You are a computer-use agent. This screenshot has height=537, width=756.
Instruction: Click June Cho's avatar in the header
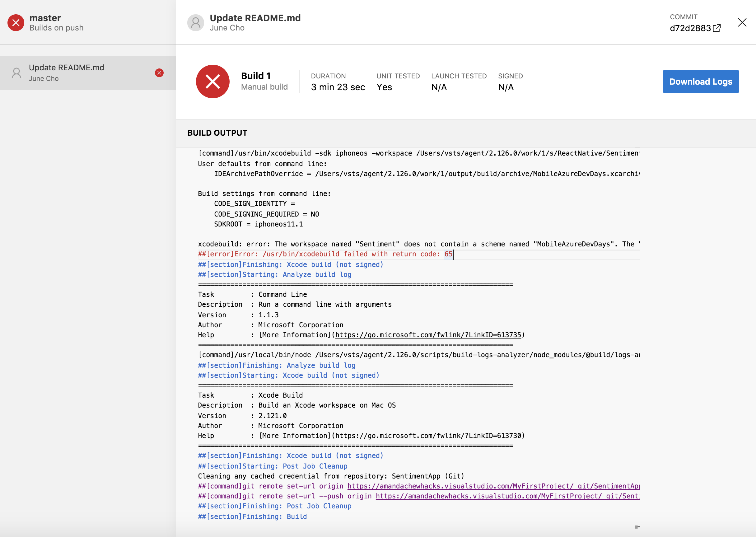pos(195,23)
